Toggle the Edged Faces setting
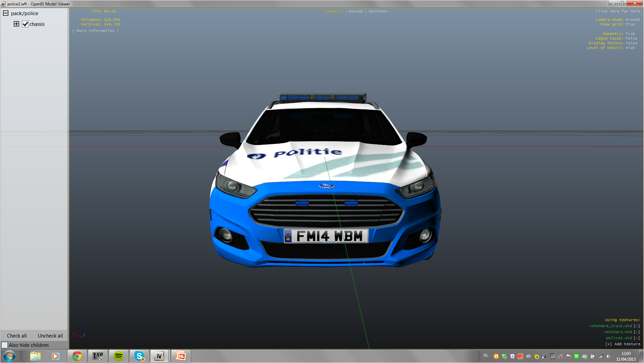Image resolution: width=644 pixels, height=363 pixels. coord(617,39)
